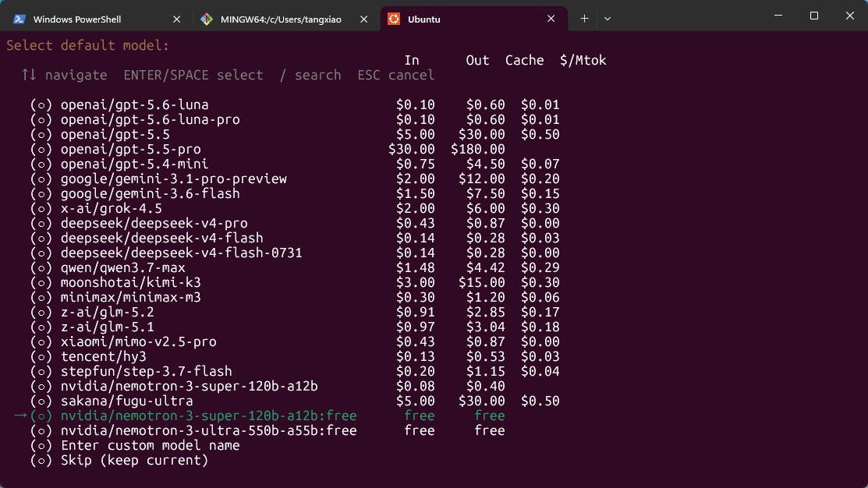Image resolution: width=868 pixels, height=488 pixels.
Task: Click highlighted nvidia/nemotron-3-super-120b-a12b:free entry
Action: 209,416
